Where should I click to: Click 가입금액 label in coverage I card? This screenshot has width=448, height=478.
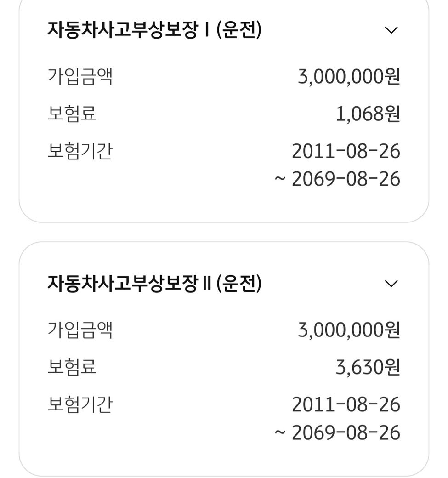click(80, 76)
